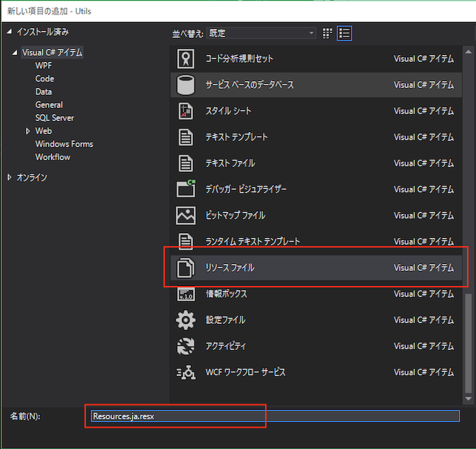The height and width of the screenshot is (449, 476).
Task: Click the サービス ベースのデータベース cylinder icon
Action: coord(185,85)
